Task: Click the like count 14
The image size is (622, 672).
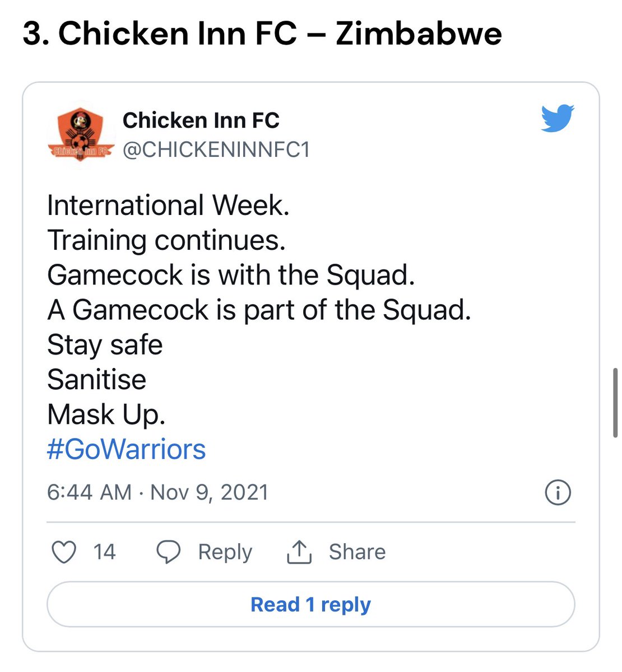Action: (x=104, y=552)
